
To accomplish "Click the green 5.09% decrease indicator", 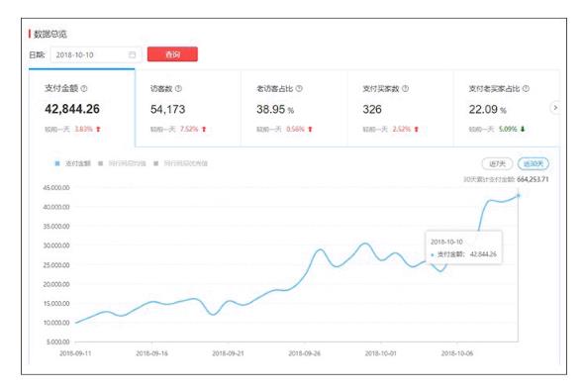I will [512, 129].
